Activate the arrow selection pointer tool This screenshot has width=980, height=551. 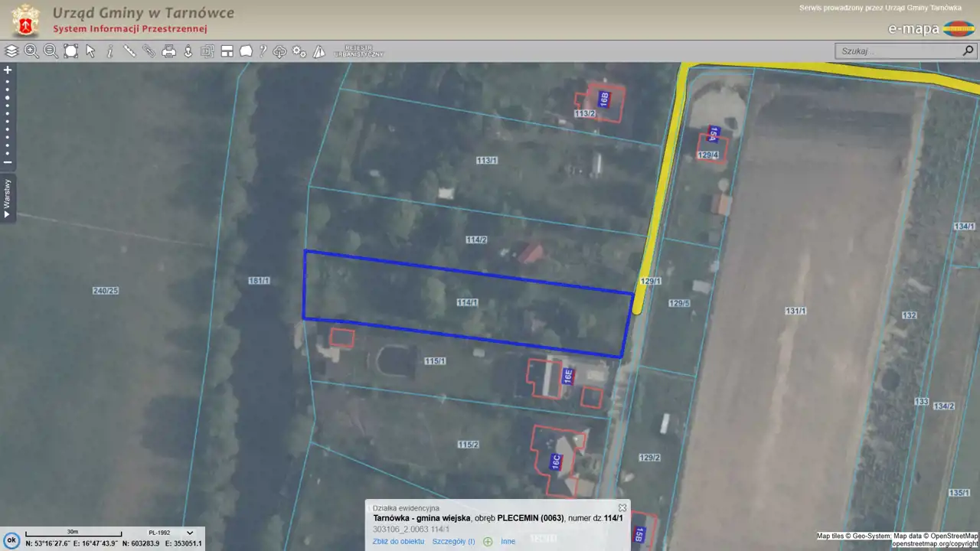[x=90, y=51]
